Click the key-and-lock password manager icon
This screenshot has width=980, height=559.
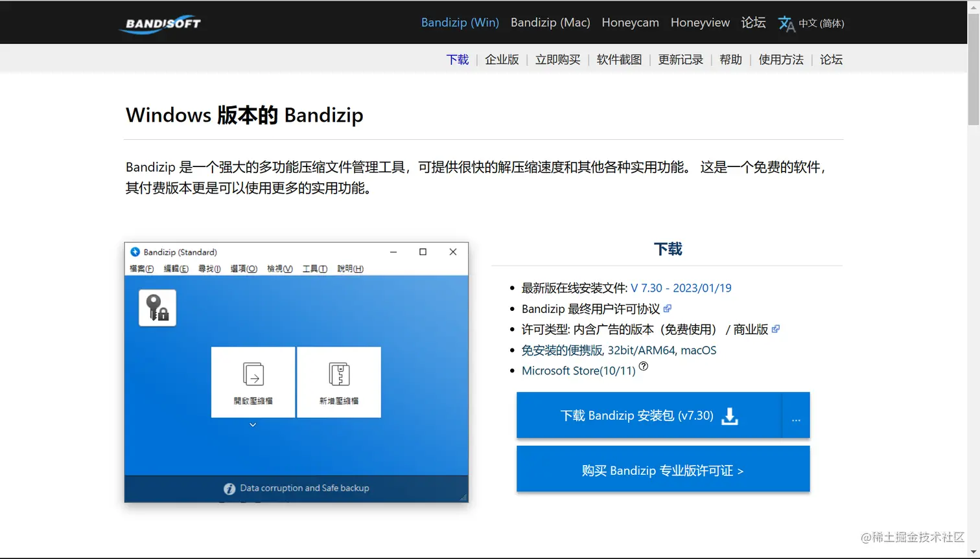157,308
